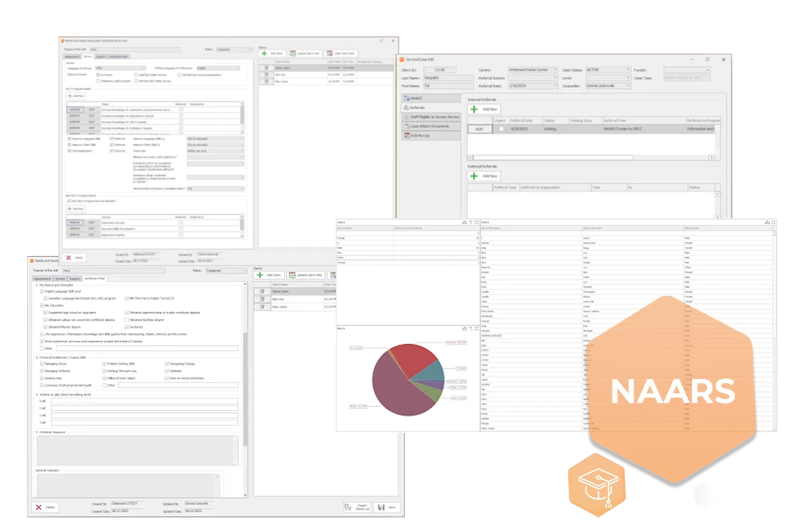Viewport: 798px width, 532px height.
Task: Open the Funder dropdown
Action: pyautogui.click(x=686, y=70)
